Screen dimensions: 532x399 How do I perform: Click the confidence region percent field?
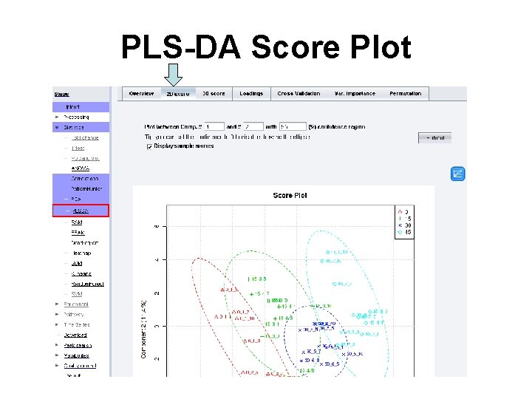(293, 126)
